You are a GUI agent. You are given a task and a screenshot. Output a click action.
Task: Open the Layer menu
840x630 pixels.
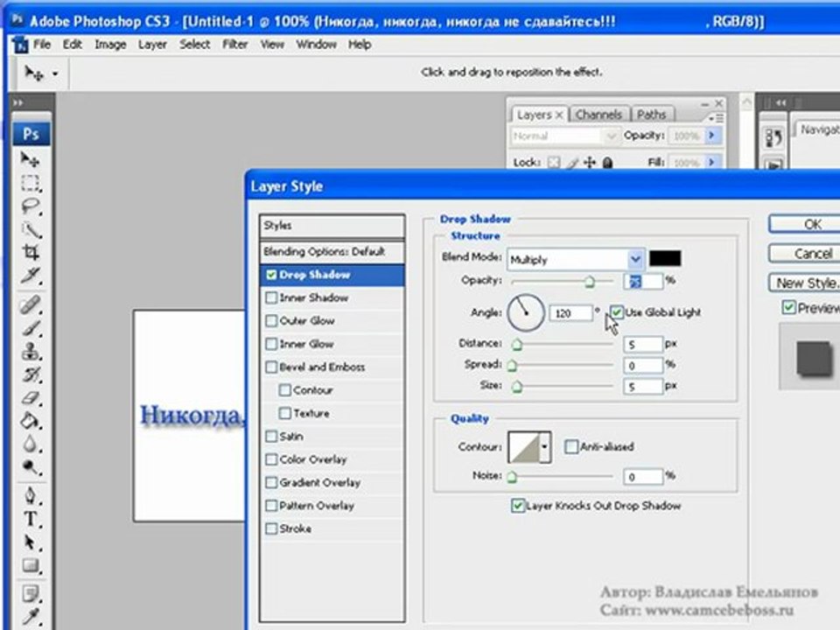click(152, 45)
